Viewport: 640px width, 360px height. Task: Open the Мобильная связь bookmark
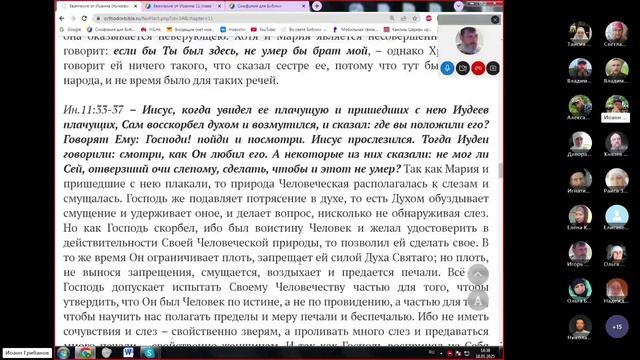pyautogui.click(x=355, y=29)
